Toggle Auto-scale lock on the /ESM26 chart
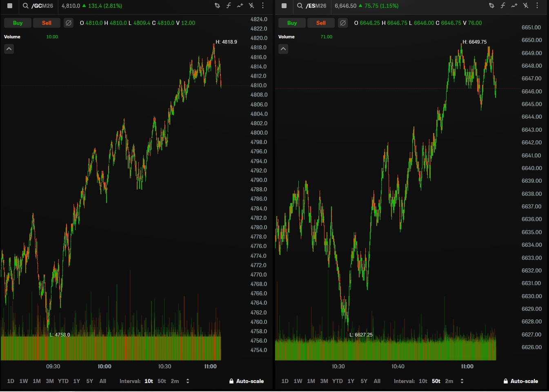This screenshot has height=392, width=549. coord(521,381)
